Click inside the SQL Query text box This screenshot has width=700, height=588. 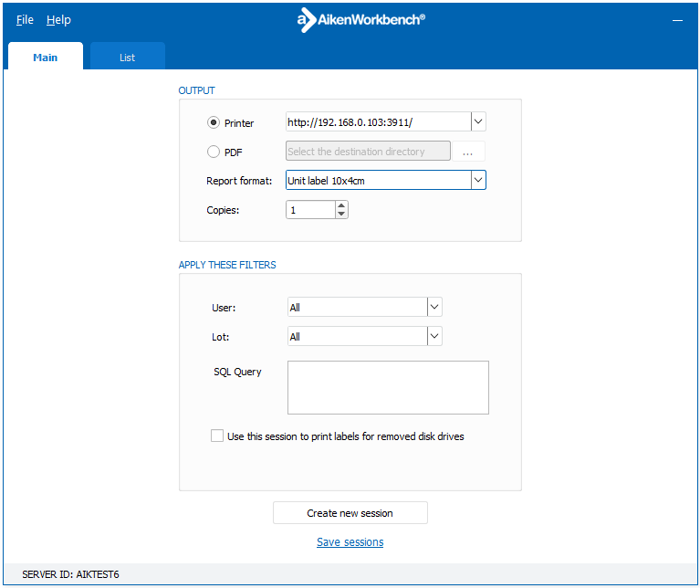coord(388,387)
